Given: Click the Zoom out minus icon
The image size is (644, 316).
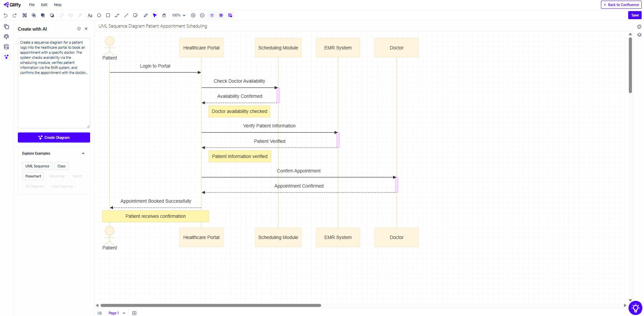Looking at the screenshot, I should [202, 15].
